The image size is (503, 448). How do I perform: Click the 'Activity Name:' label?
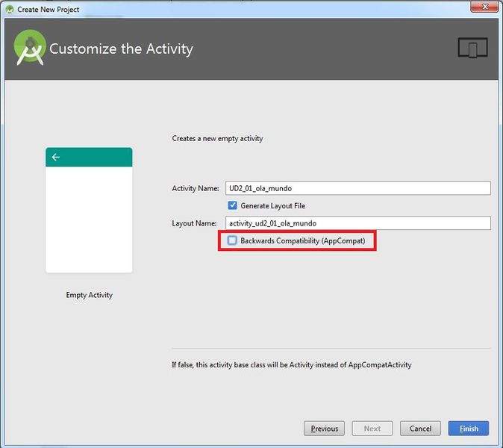tap(196, 188)
